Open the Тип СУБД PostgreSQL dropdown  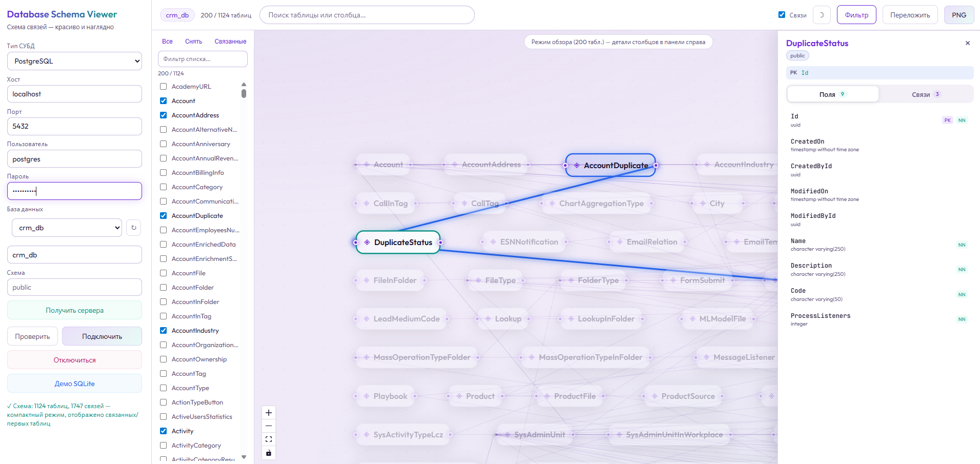[x=74, y=61]
